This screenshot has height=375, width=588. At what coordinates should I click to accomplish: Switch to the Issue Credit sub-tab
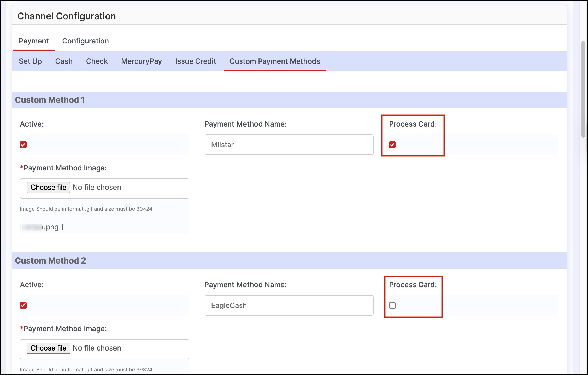pos(196,61)
